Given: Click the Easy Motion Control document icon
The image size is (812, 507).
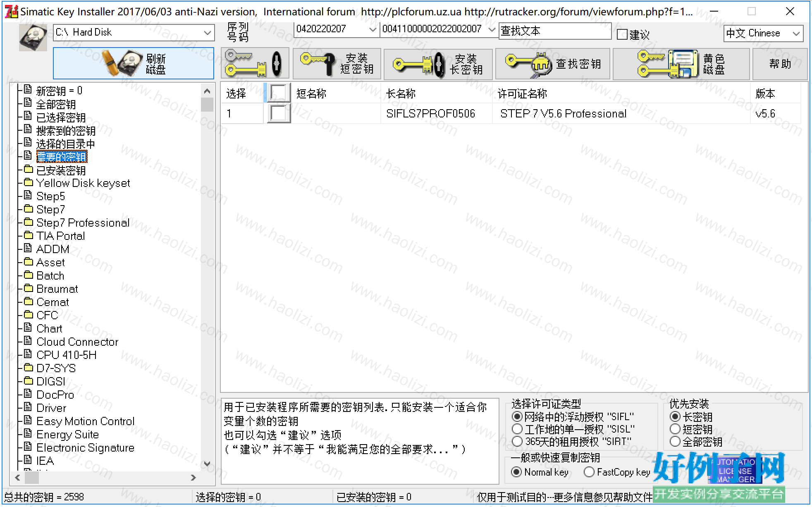Looking at the screenshot, I should 28,420.
